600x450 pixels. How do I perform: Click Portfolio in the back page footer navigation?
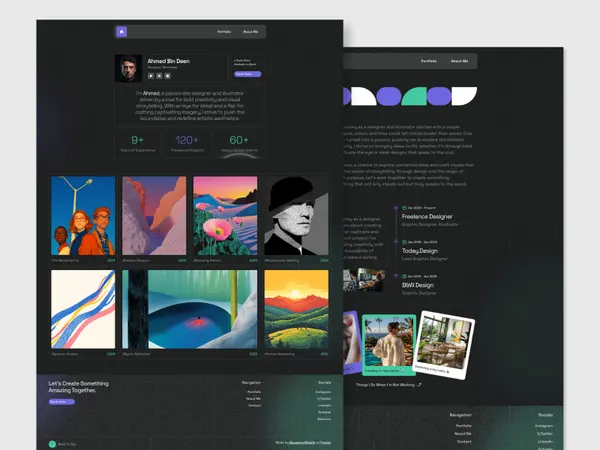coord(463,426)
